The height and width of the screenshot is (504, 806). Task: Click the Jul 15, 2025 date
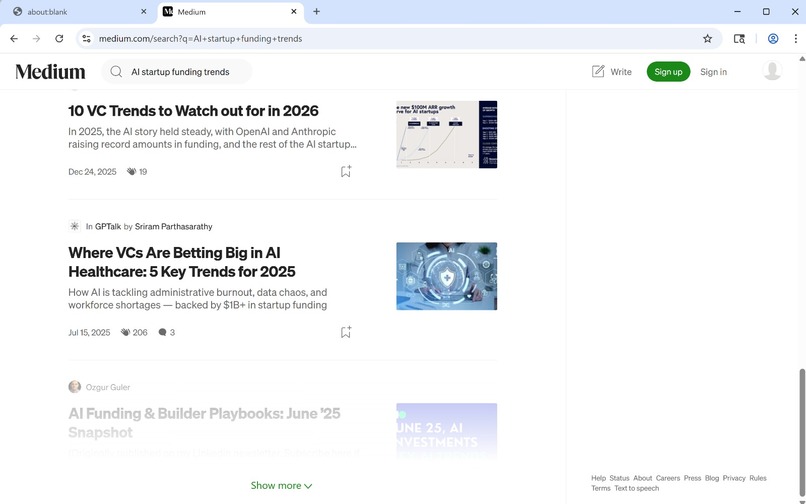tap(89, 332)
